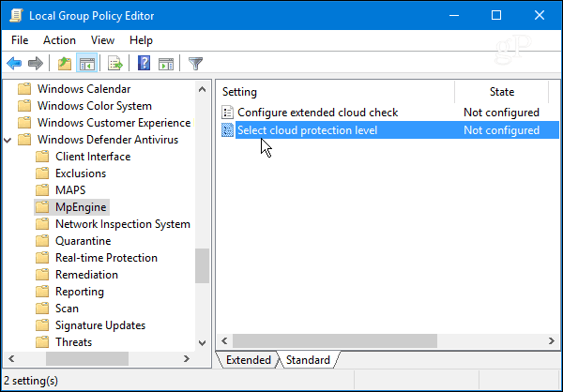The width and height of the screenshot is (563, 392).
Task: Click the Local Group Policy Editor title icon
Action: (17, 16)
